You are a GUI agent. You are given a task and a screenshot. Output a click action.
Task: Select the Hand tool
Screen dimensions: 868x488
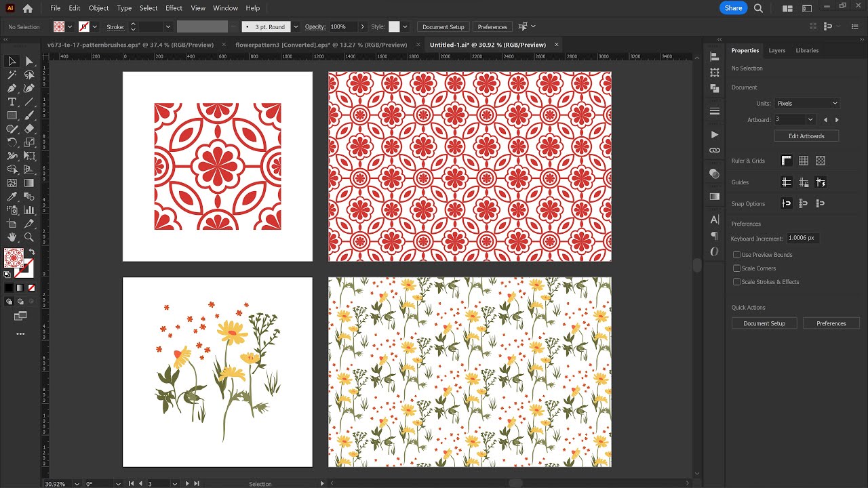(12, 237)
